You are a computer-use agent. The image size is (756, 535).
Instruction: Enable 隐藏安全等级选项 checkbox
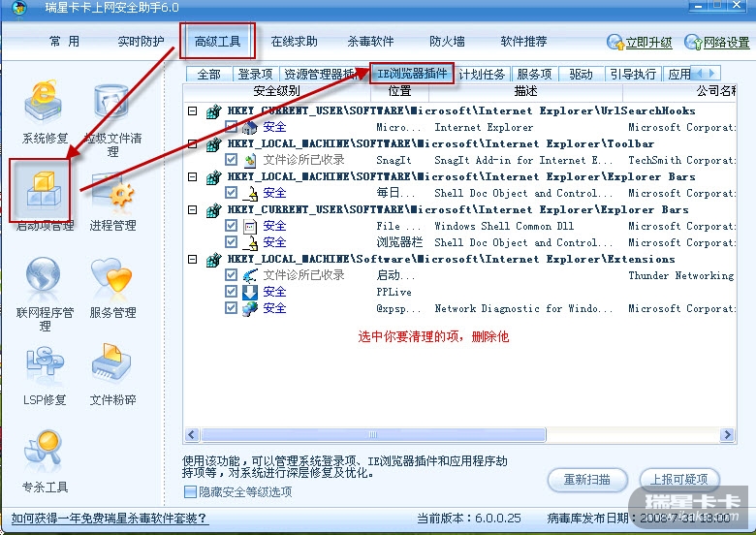[x=190, y=492]
